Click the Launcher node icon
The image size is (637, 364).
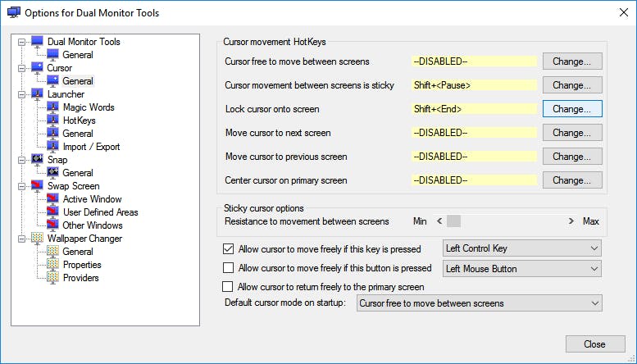pyautogui.click(x=37, y=93)
